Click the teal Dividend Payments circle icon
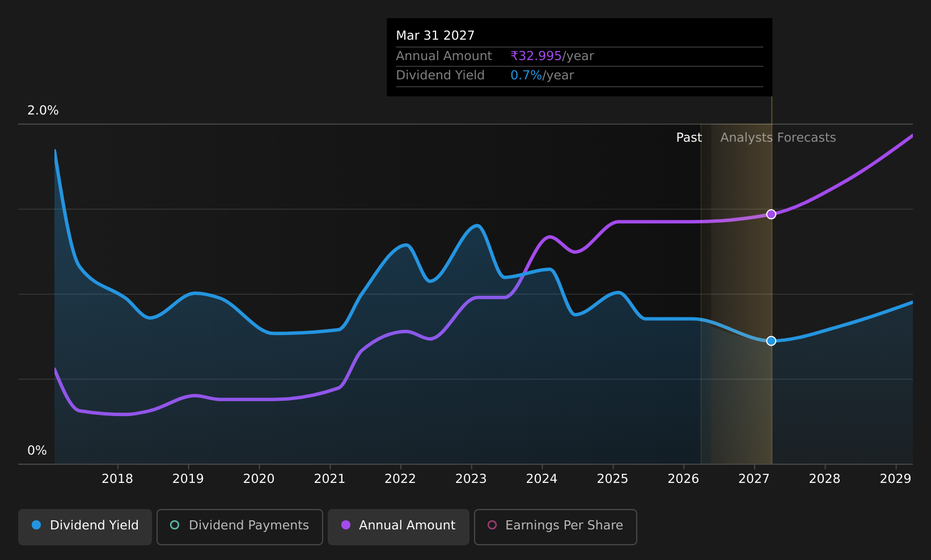 pos(175,525)
